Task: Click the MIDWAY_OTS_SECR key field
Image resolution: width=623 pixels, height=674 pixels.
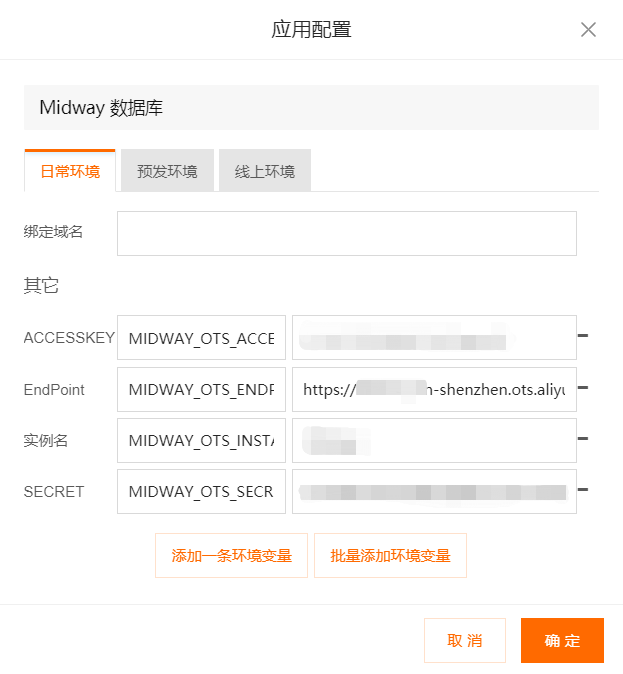Action: click(201, 491)
